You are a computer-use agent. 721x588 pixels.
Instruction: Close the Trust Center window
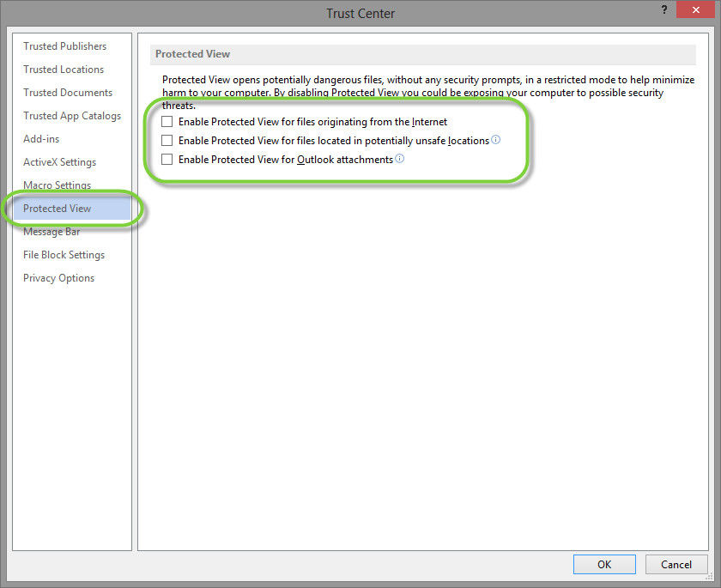[x=695, y=9]
